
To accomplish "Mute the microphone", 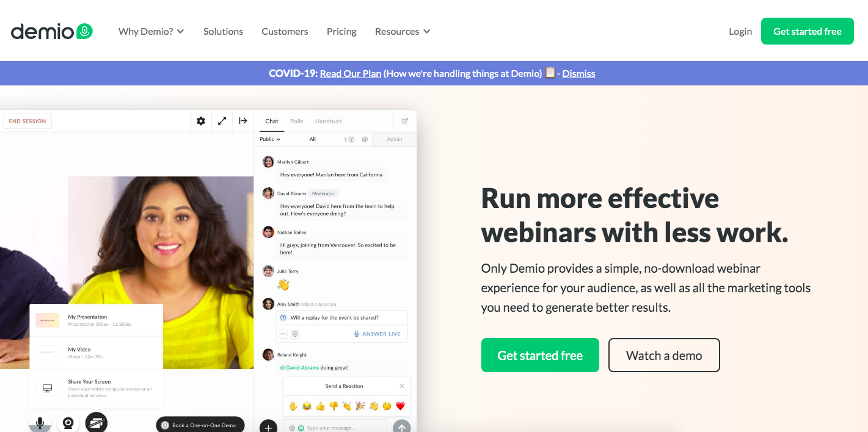I will coord(40,423).
